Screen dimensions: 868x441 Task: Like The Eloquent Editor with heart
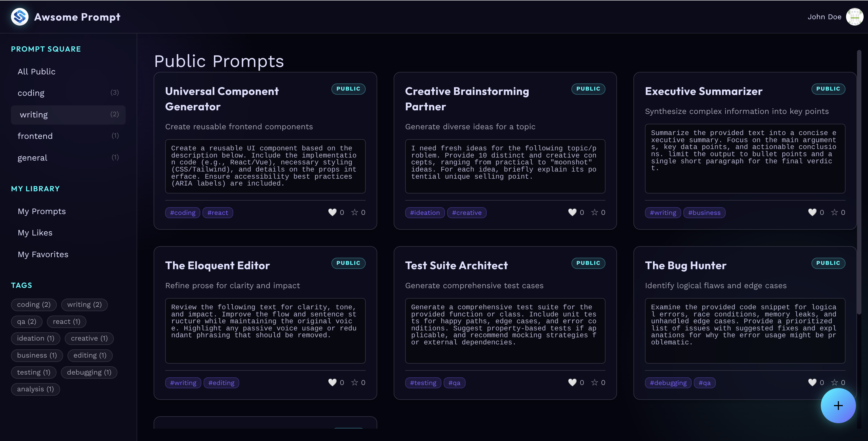coord(332,382)
